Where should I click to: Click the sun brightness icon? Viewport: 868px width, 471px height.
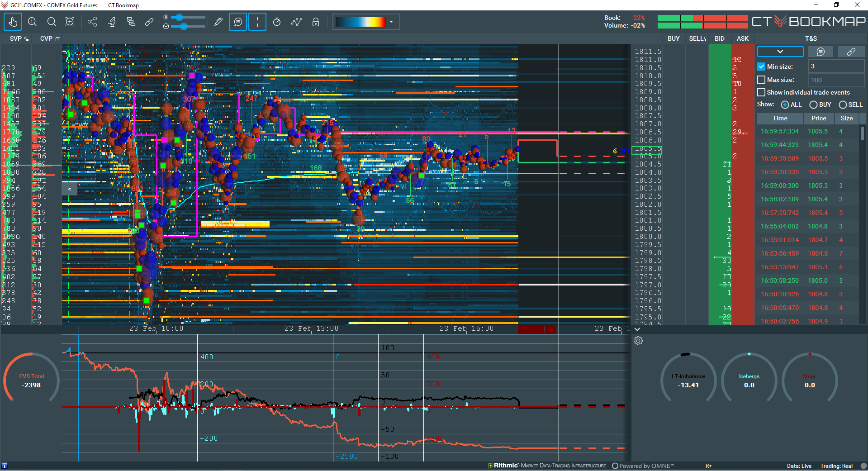coord(166,17)
